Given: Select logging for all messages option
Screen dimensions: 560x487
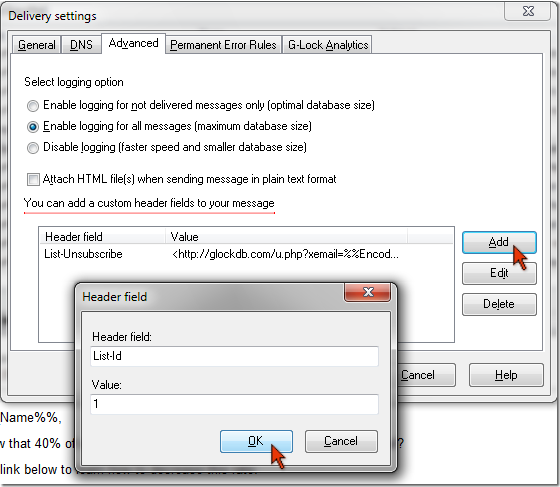Looking at the screenshot, I should (33, 127).
